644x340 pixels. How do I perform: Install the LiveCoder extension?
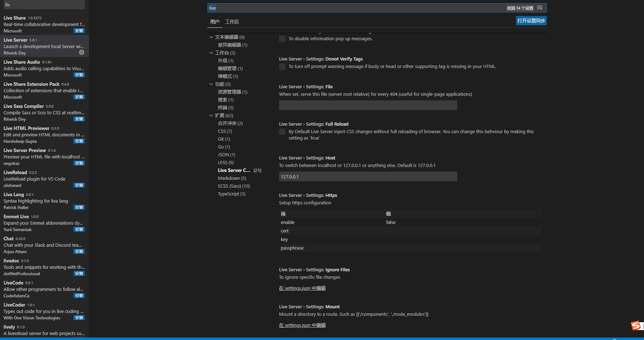(79, 318)
